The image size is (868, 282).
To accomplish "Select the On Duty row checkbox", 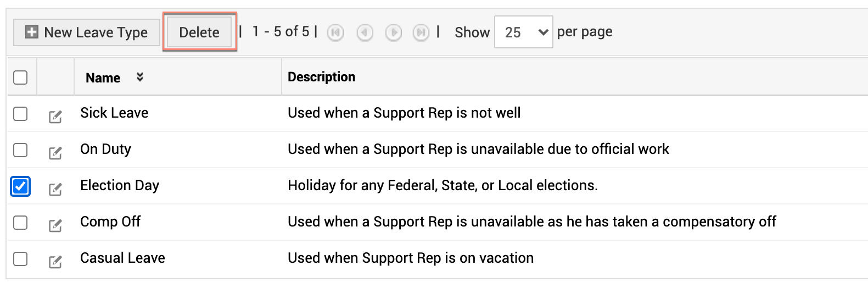I will click(20, 150).
